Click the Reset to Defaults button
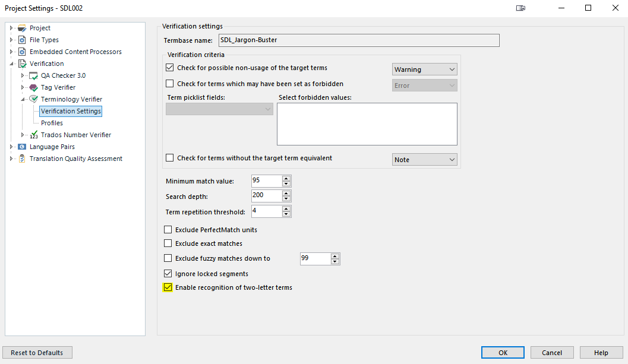Image resolution: width=628 pixels, height=364 pixels. [x=37, y=352]
